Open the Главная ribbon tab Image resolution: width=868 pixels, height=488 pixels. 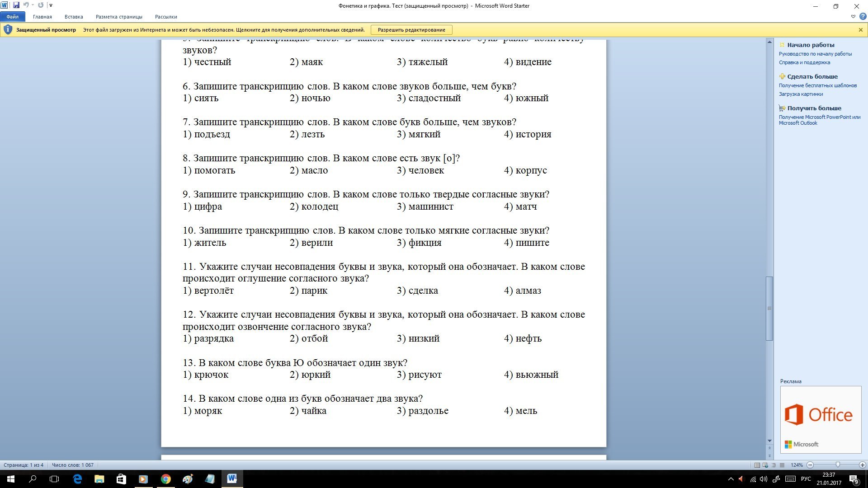pos(43,17)
